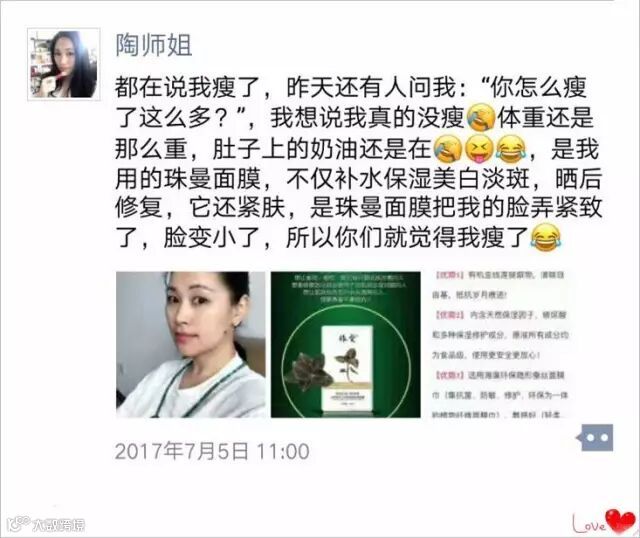The height and width of the screenshot is (538, 640).
Task: Click the final laughing emoji after 我瘦了
Action: (545, 238)
